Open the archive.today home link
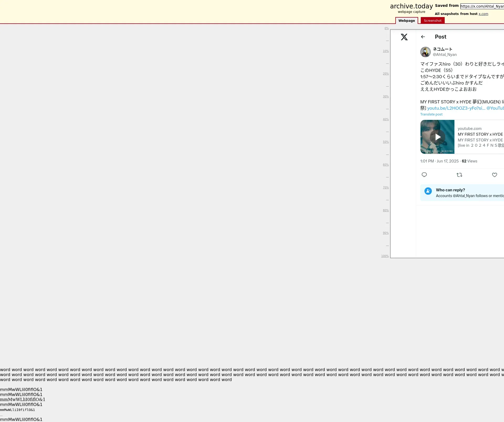 (x=411, y=6)
